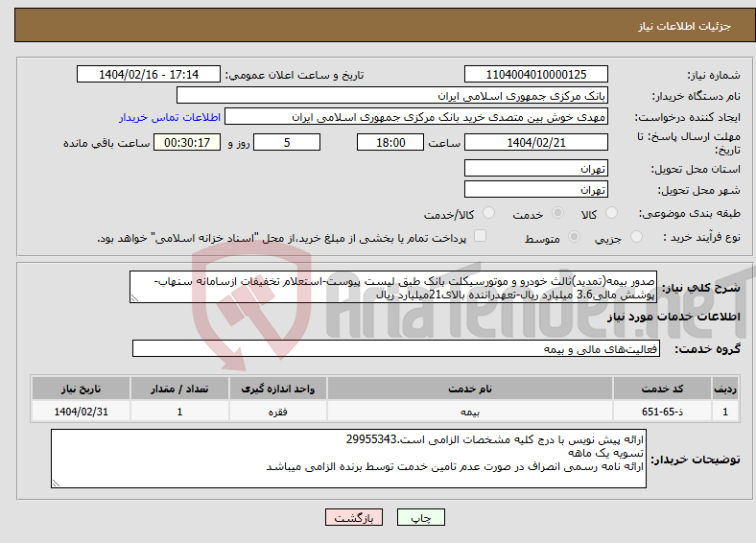The image size is (756, 543).
Task: Click the چاپ (print) button
Action: pos(421,517)
